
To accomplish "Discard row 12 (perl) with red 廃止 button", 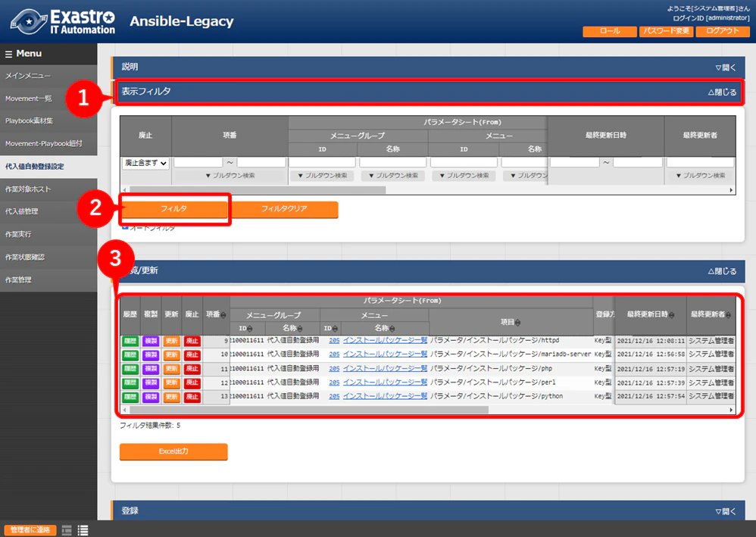I will [192, 382].
